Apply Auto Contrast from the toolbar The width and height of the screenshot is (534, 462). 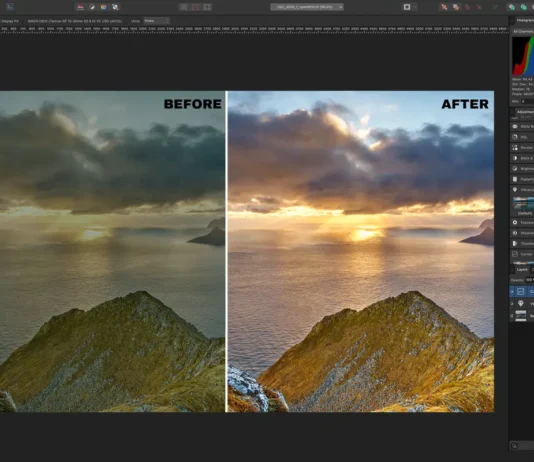[92, 7]
